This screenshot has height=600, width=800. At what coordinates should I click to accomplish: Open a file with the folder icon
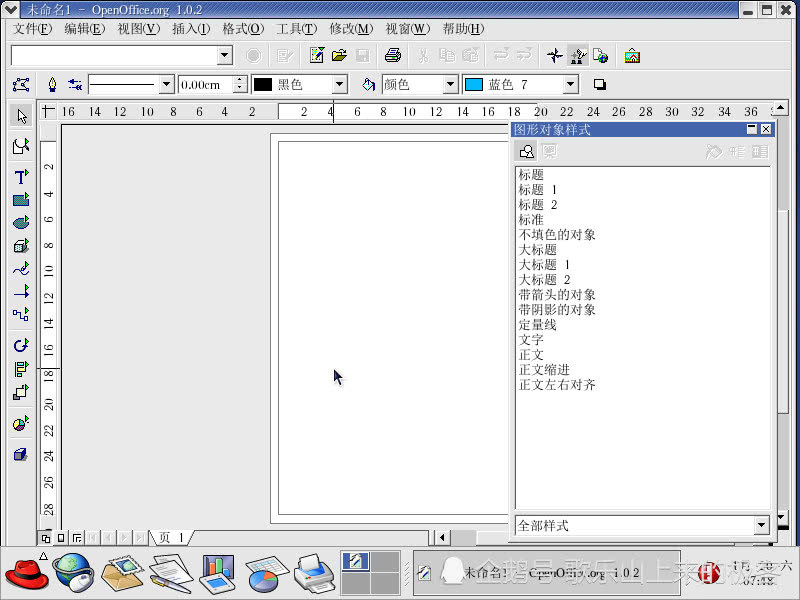339,55
